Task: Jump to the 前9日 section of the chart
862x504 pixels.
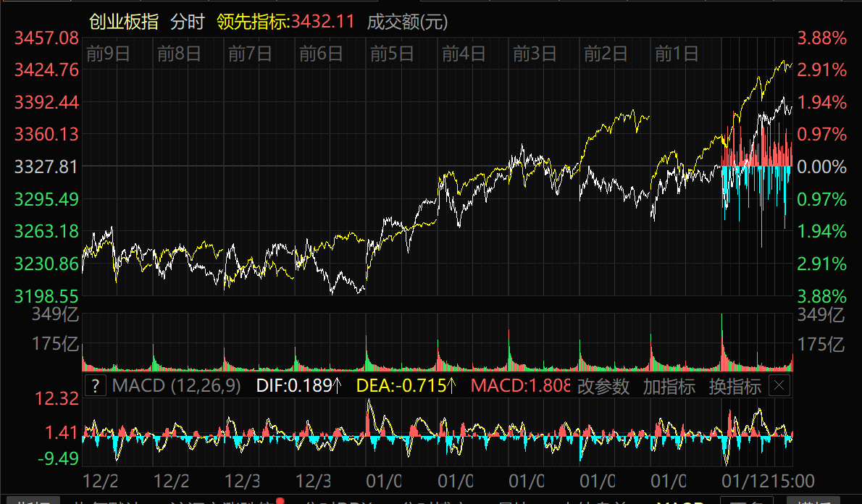Action: point(108,53)
